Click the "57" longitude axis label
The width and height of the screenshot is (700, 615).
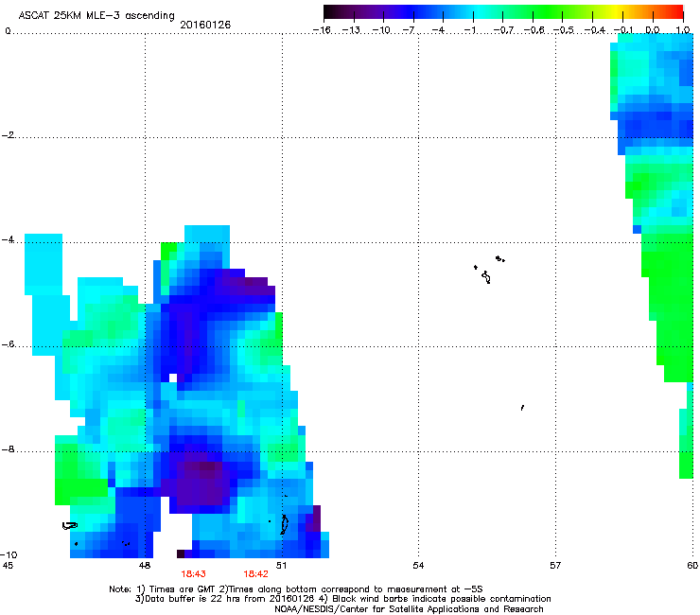point(555,566)
